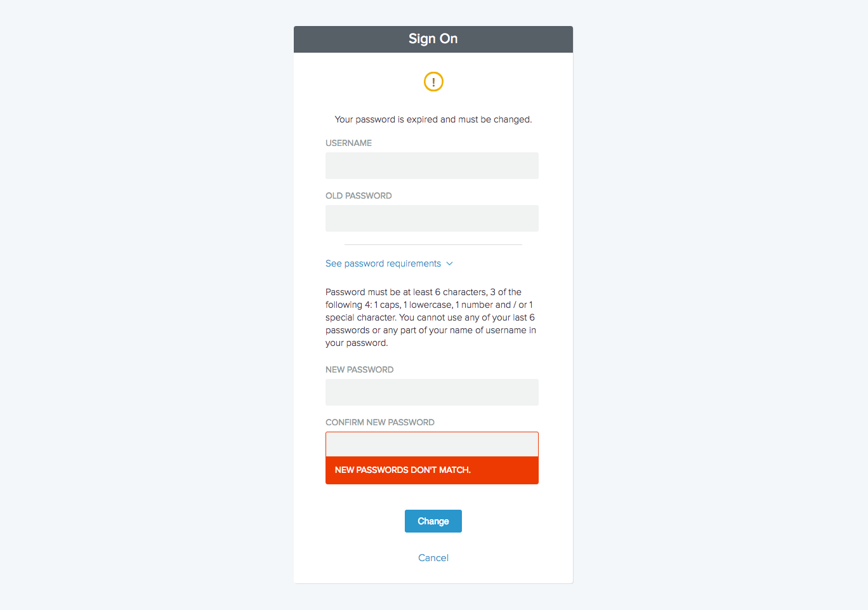
Task: Click the dark gray header bar left of Sign On
Action: point(343,39)
